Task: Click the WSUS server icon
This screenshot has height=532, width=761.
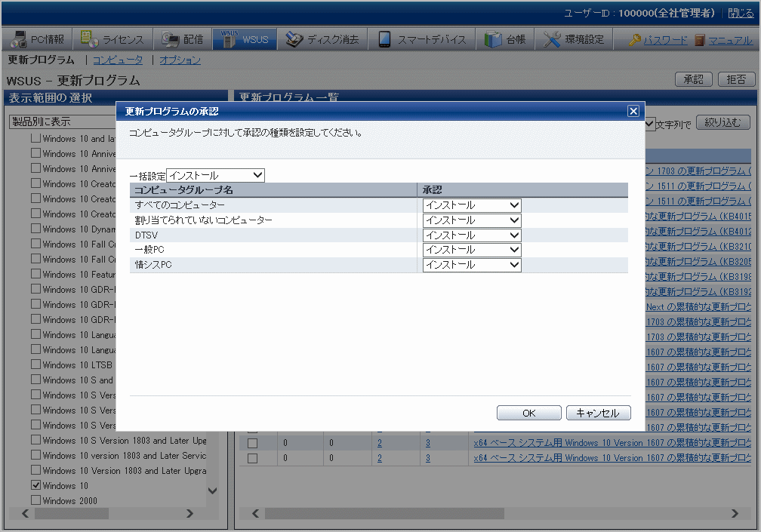Action: click(228, 38)
